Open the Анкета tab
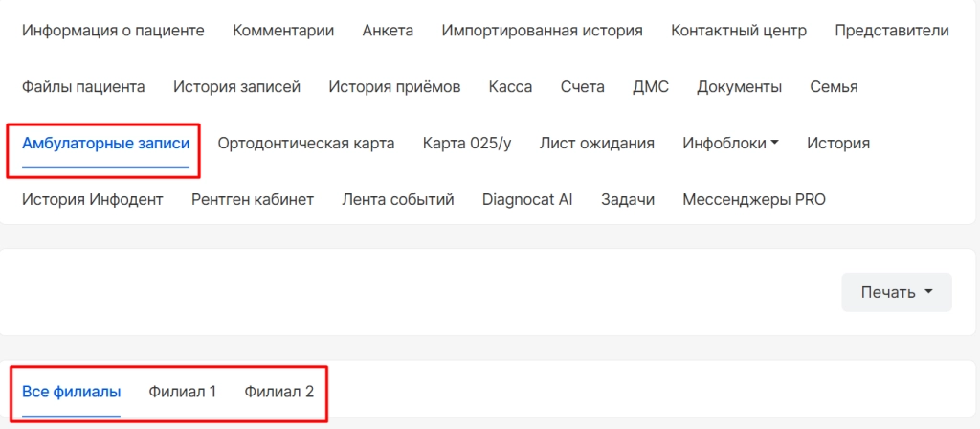The width and height of the screenshot is (980, 429). click(388, 31)
